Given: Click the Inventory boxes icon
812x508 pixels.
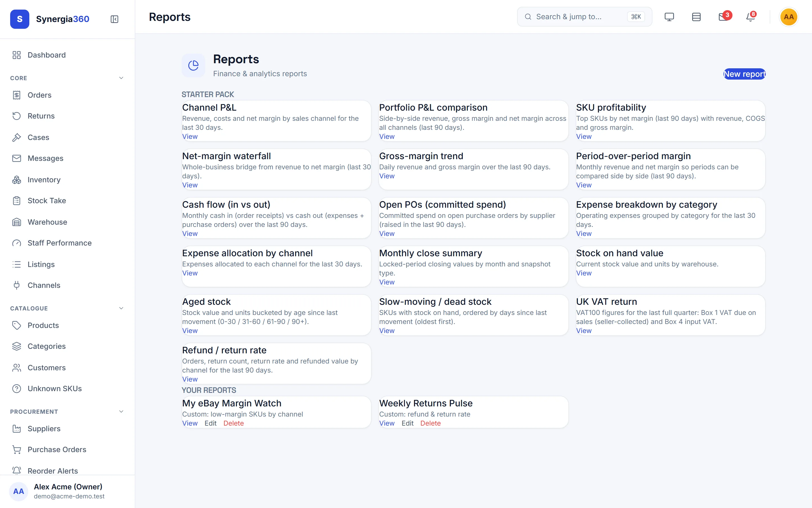Looking at the screenshot, I should (16, 180).
